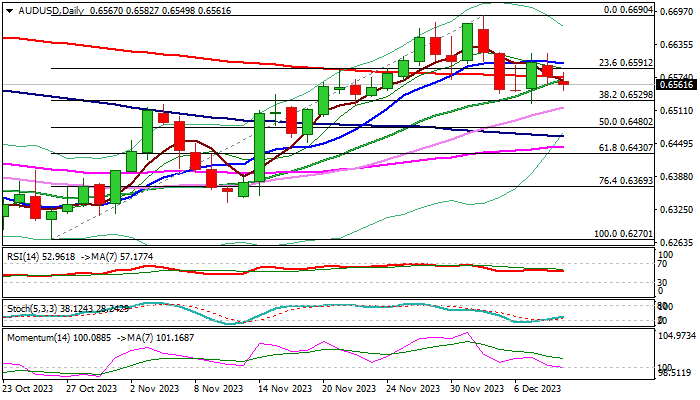This screenshot has height=400, width=700.
Task: Click date label 24 Nov 2023
Action: [414, 389]
